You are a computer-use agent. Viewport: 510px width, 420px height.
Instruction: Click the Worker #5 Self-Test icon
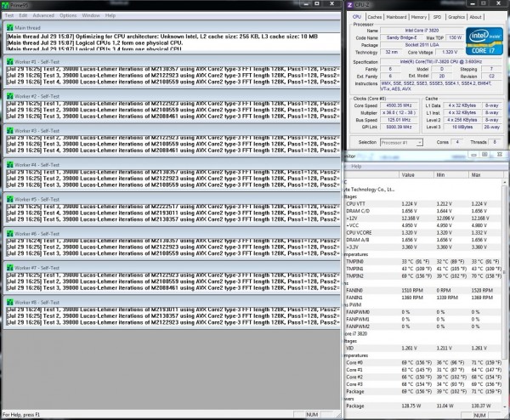pyautogui.click(x=9, y=200)
